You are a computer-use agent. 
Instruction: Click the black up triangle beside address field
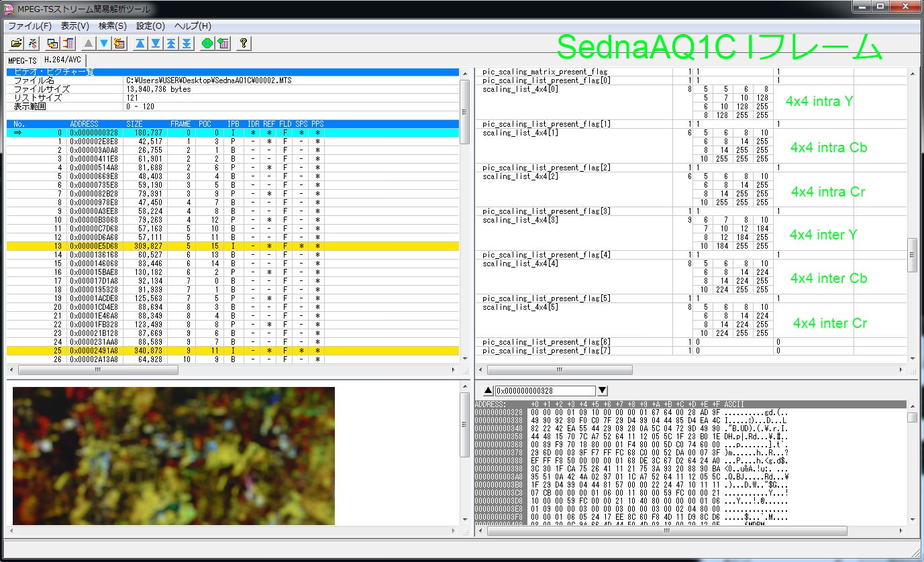[488, 391]
